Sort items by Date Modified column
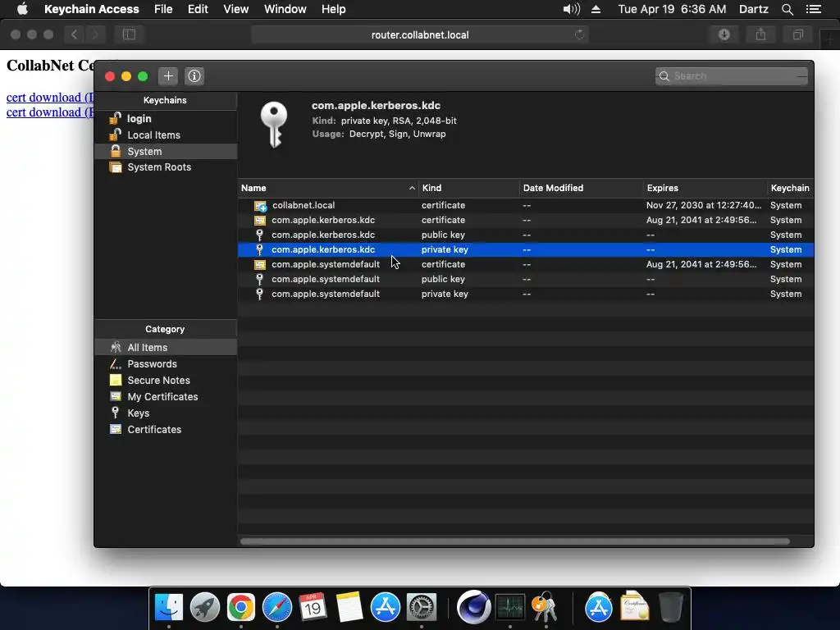This screenshot has height=630, width=840. click(582, 188)
